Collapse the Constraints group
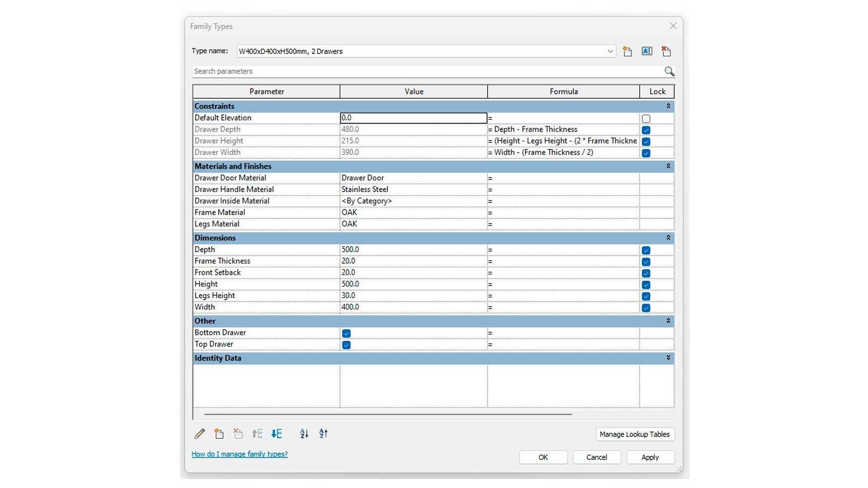Image resolution: width=868 pixels, height=488 pixels. (x=668, y=106)
